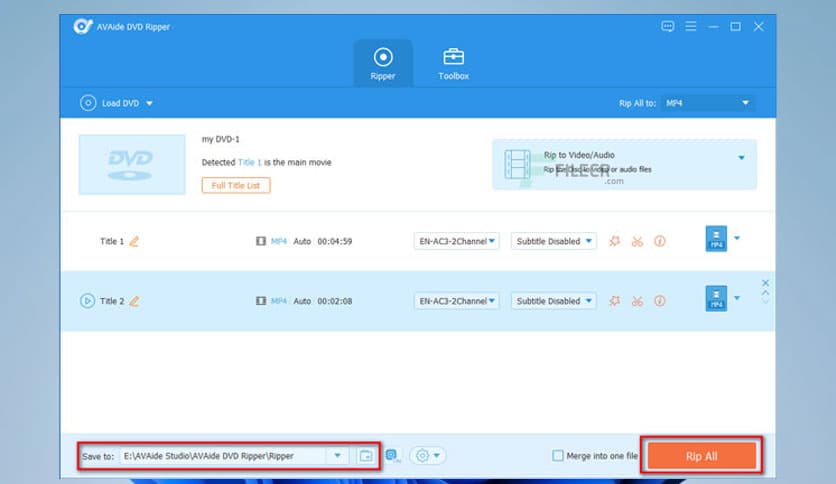Switch to the Toolbox tab
The width and height of the screenshot is (836, 484).
coord(453,62)
